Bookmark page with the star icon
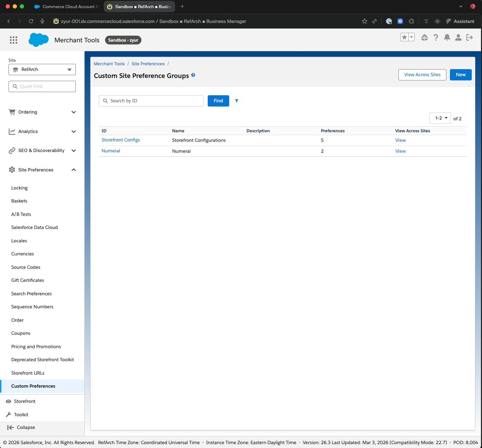This screenshot has width=482, height=448. tap(365, 21)
